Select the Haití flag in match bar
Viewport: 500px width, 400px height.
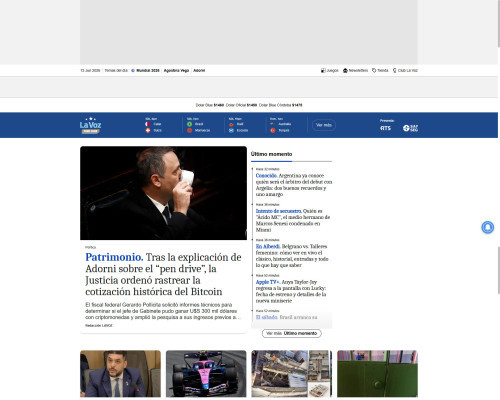point(231,124)
